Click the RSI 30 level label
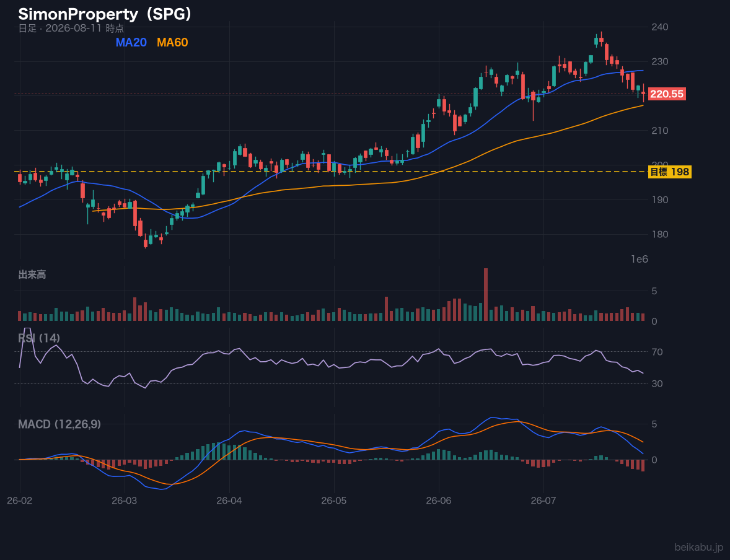This screenshot has height=560, width=730. coord(657,383)
